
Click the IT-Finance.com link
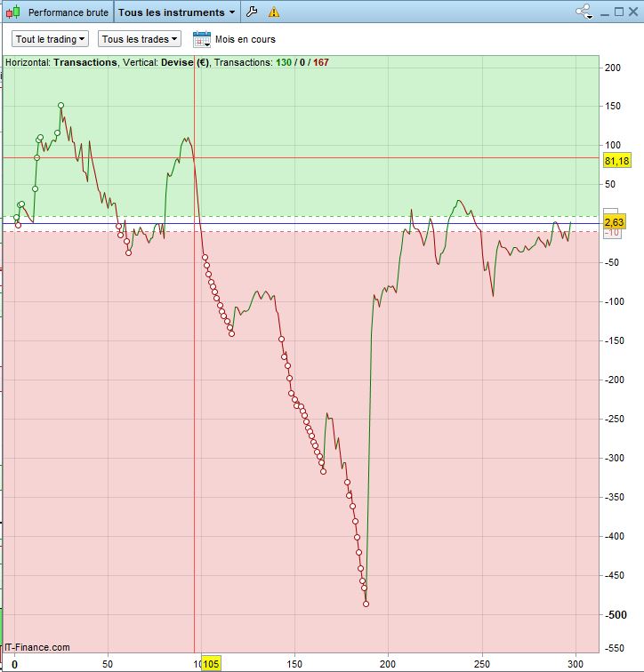tap(37, 647)
